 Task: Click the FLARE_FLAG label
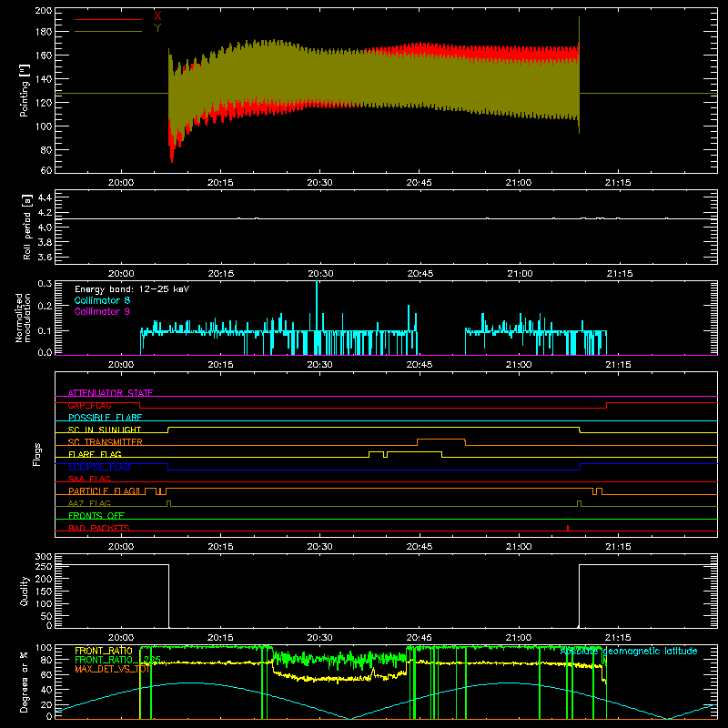point(95,454)
